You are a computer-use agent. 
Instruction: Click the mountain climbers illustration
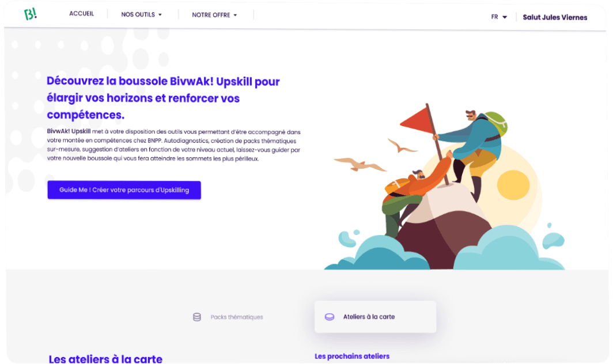click(445, 187)
